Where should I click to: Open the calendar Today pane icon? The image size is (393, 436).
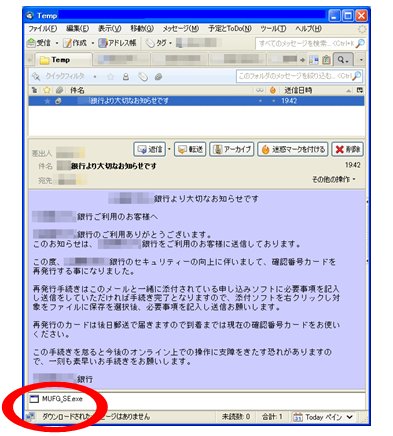coord(298,417)
